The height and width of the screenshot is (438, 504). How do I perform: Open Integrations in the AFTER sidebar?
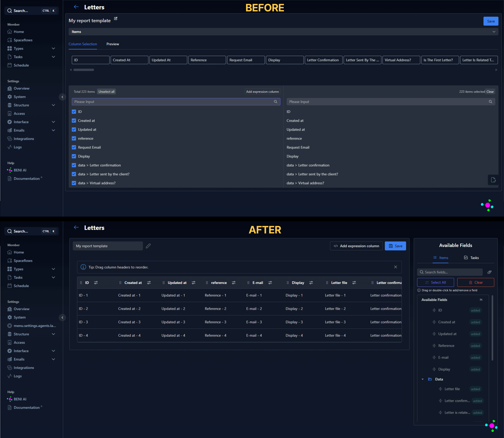click(x=24, y=368)
